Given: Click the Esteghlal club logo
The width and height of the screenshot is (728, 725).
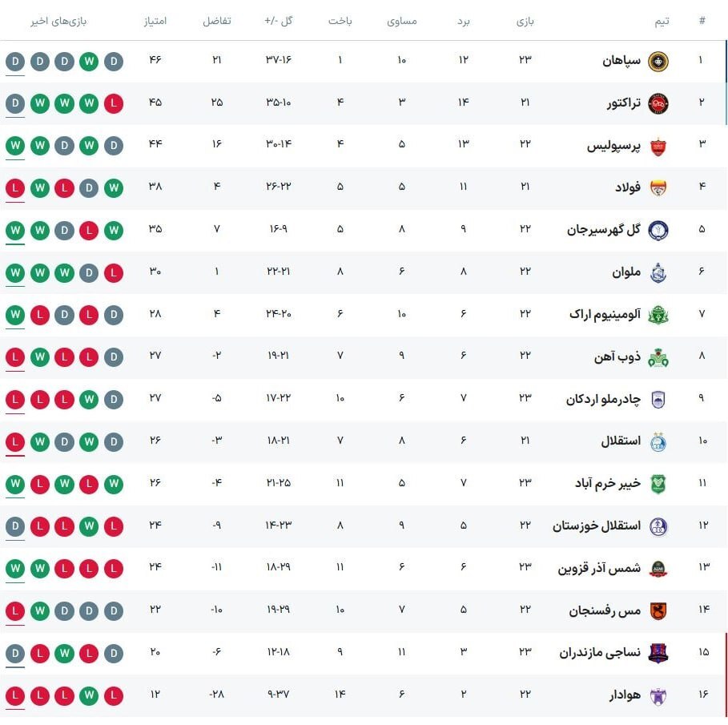Looking at the screenshot, I should coord(658,442).
